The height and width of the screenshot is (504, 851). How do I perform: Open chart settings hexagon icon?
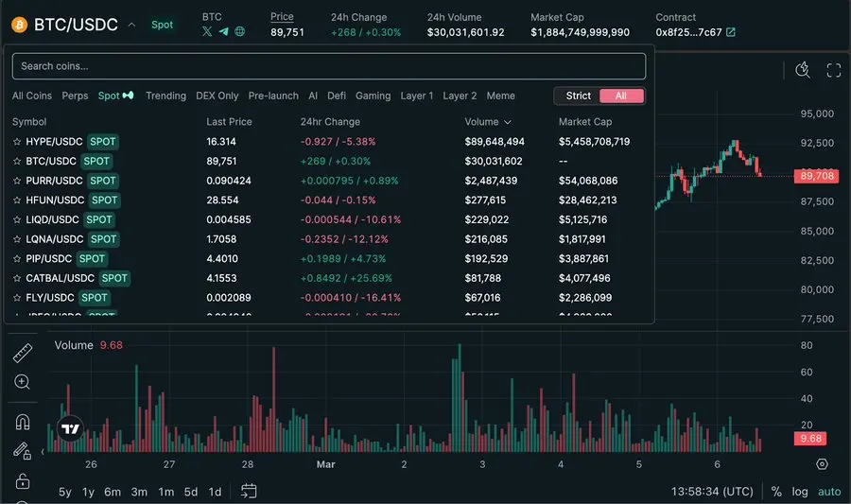click(x=822, y=464)
